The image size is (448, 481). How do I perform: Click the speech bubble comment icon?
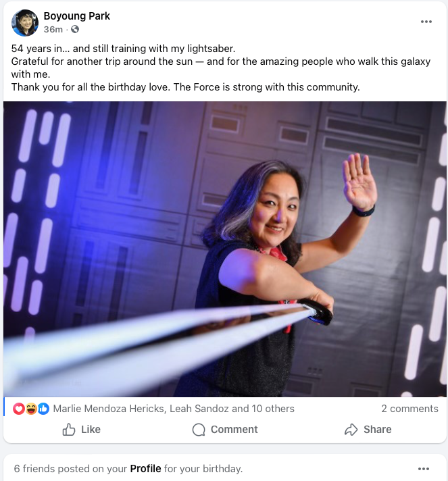pos(199,430)
